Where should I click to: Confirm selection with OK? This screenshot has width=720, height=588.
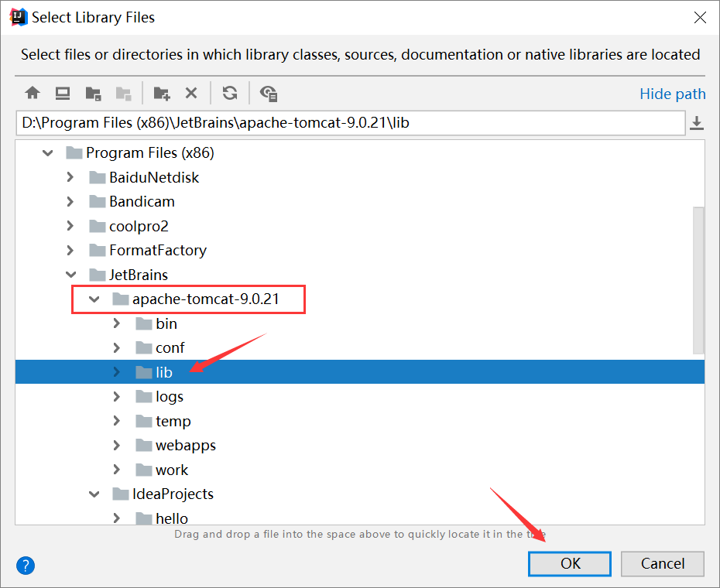tap(569, 563)
